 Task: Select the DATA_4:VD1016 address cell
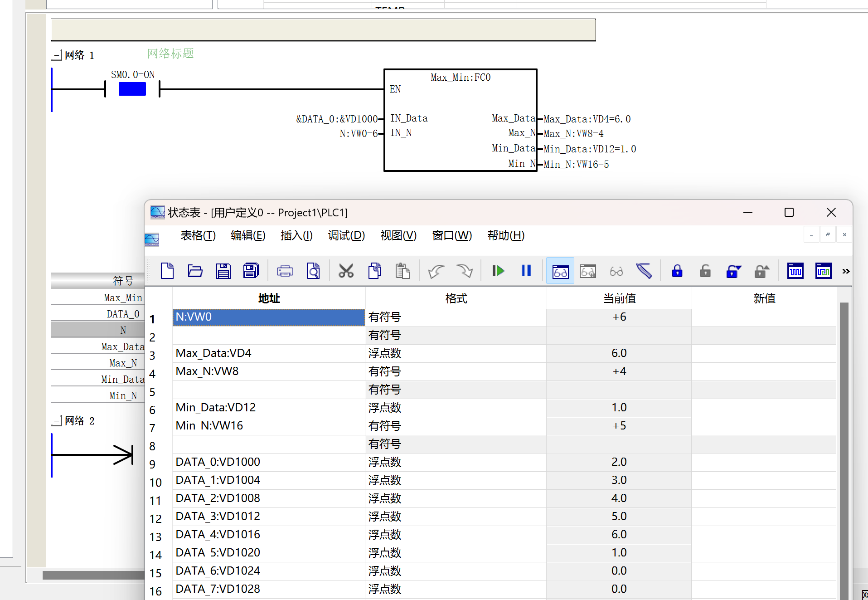pyautogui.click(x=269, y=535)
